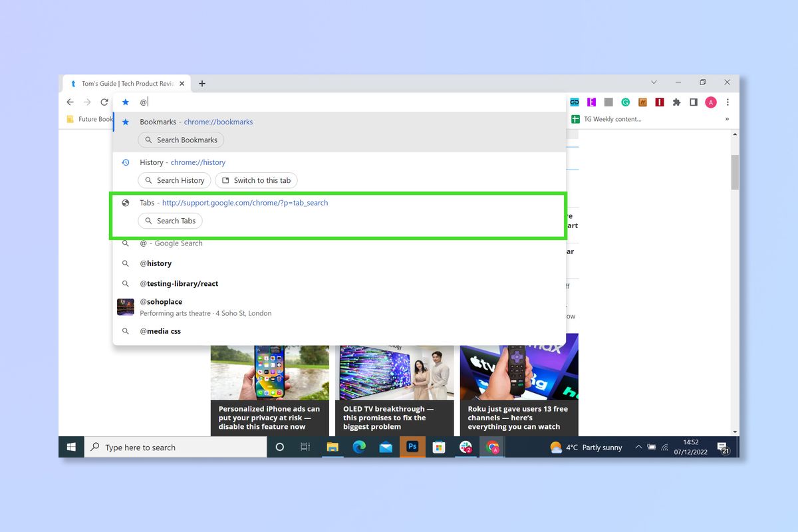This screenshot has height=532, width=798.
Task: Expand the bookmarks bar overflow chevron
Action: [x=726, y=119]
